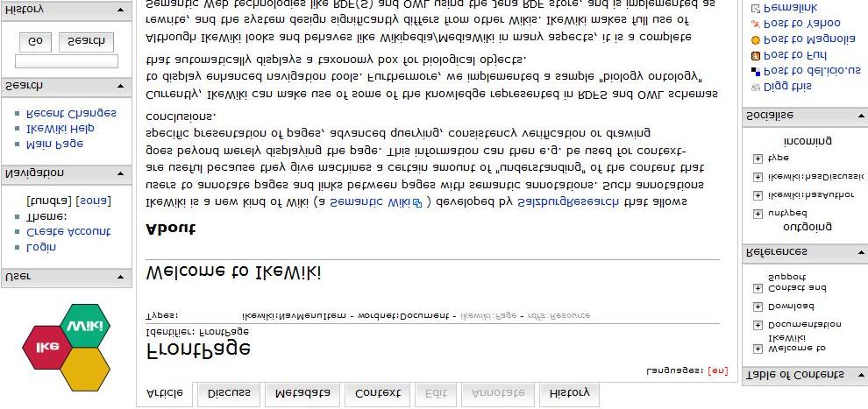Click the Post to Yahoo link
Screen dimensions: 868x409
802,24
